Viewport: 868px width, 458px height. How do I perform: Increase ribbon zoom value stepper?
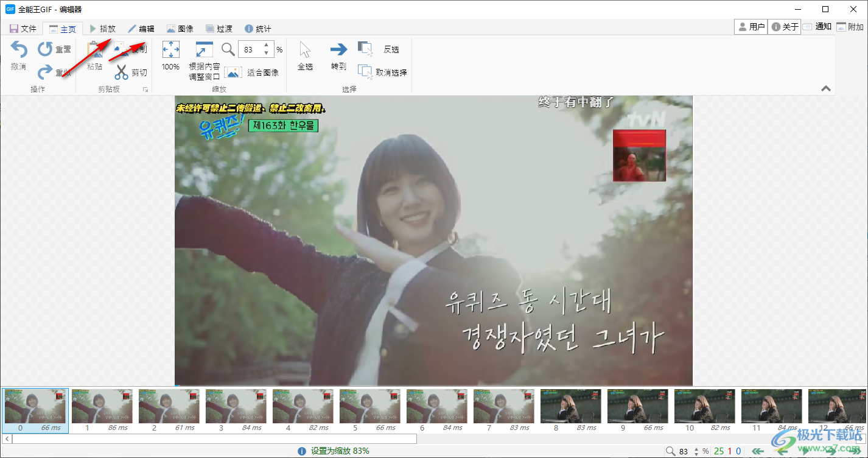[x=267, y=46]
